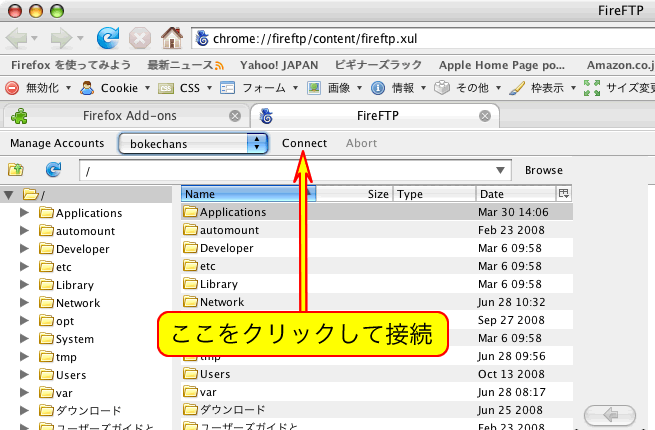Viewport: 655px width, 430px height.
Task: Sort by the Name column header
Action: coord(248,193)
